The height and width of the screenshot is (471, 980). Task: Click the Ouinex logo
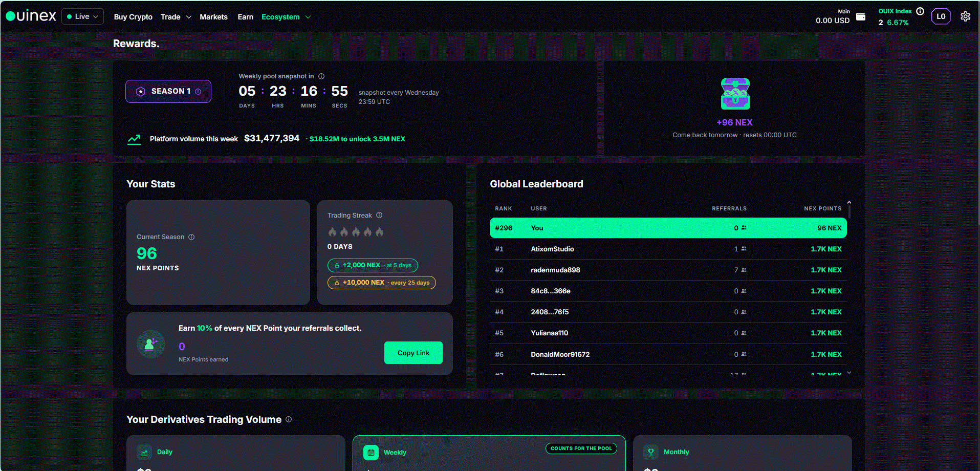coord(31,16)
